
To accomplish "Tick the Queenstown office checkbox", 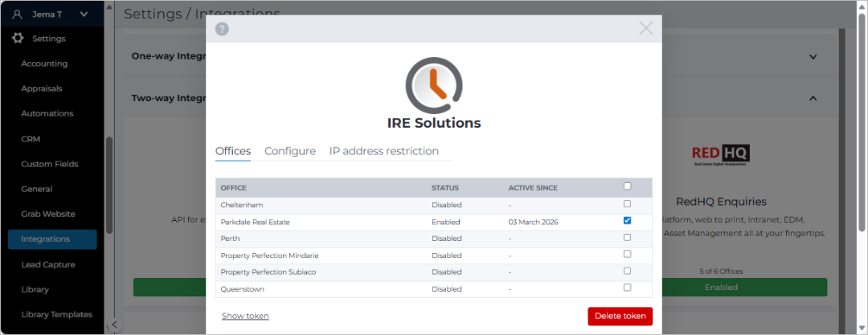I will 627,288.
